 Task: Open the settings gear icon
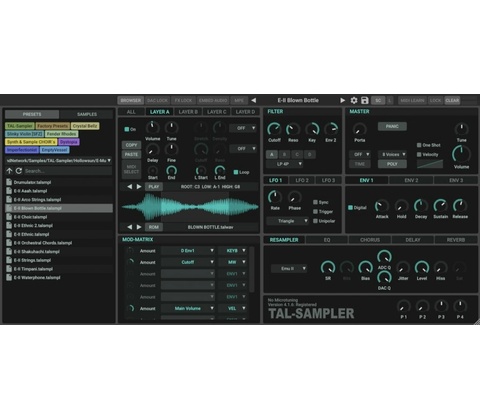tap(354, 100)
